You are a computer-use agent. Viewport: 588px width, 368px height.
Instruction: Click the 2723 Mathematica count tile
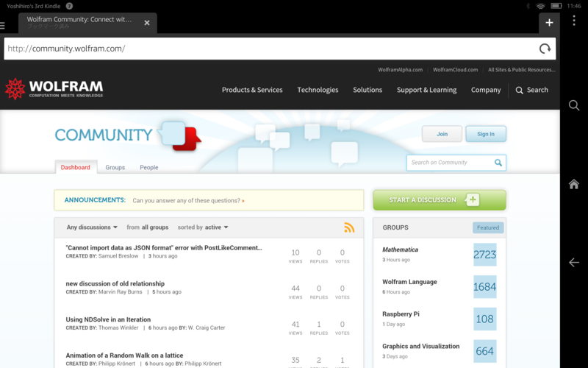coord(485,255)
